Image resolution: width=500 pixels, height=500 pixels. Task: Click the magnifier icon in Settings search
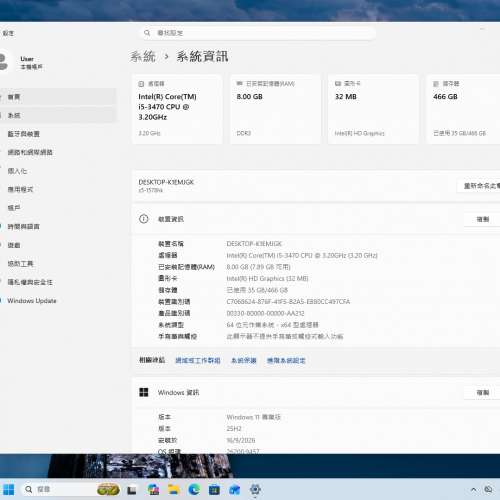coord(147,33)
